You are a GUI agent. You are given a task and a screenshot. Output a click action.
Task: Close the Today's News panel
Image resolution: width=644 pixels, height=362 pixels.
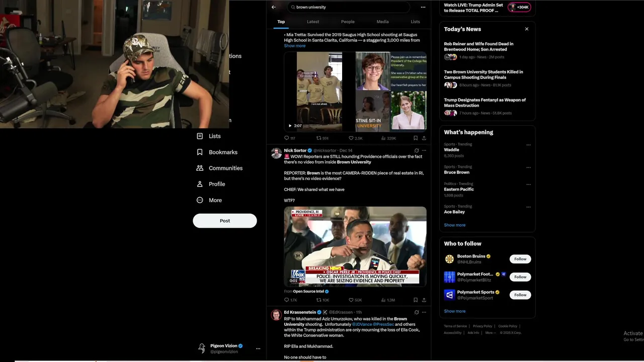point(527,29)
